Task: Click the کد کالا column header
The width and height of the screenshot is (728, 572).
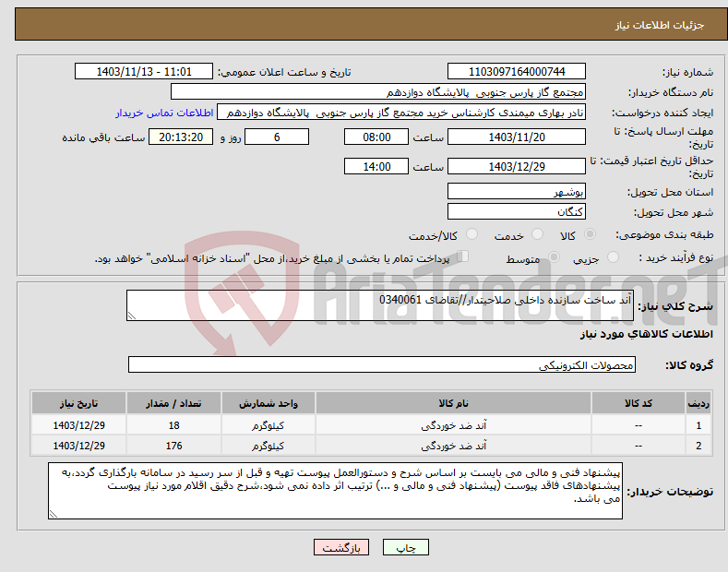Action: 638,403
